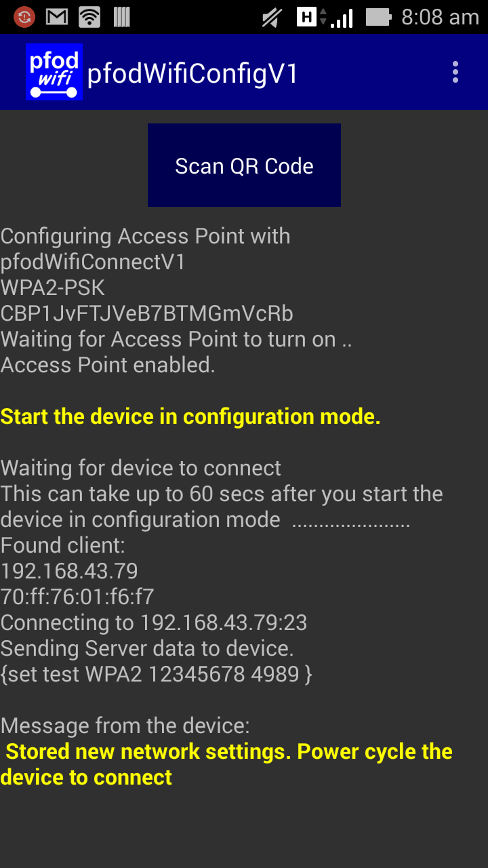This screenshot has width=488, height=868.
Task: Tap the Wi-Fi hotspot status icon
Action: pyautogui.click(x=89, y=17)
